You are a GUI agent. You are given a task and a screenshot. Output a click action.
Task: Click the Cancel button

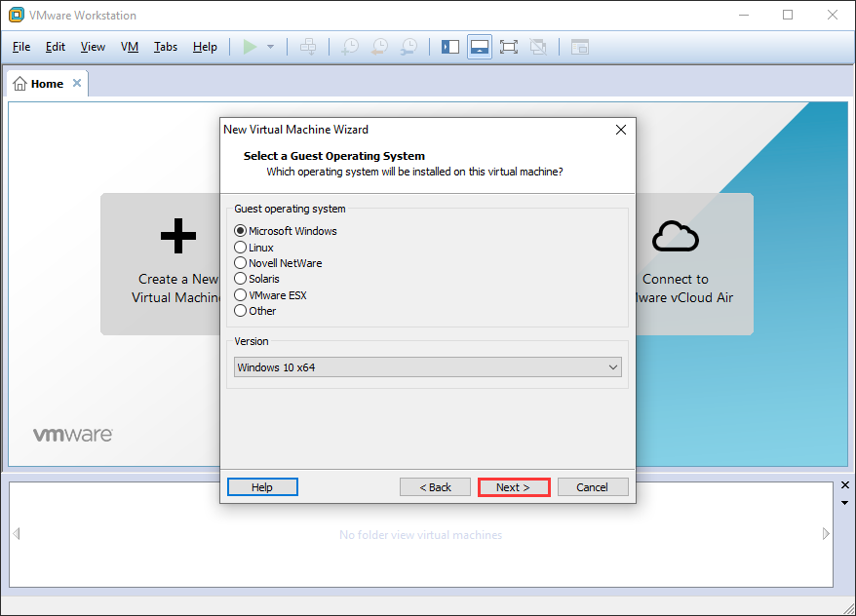coord(593,487)
